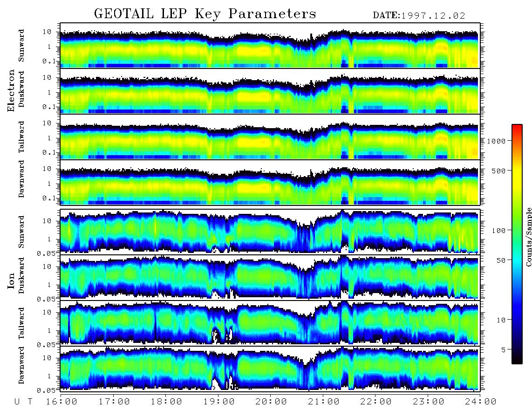Click the 50 color scale tick
Image resolution: width=532 pixels, height=410 pixels.
coord(501,260)
